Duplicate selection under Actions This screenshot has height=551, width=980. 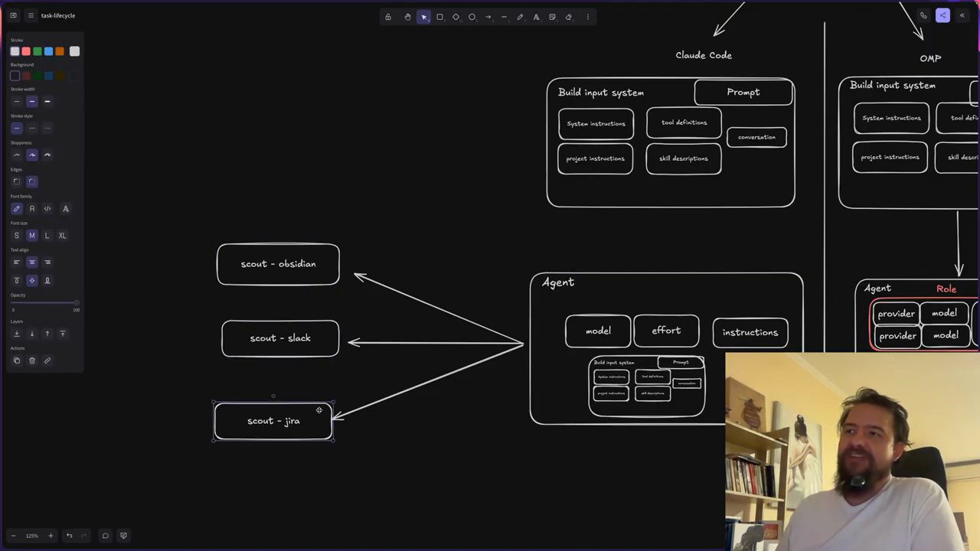[17, 360]
